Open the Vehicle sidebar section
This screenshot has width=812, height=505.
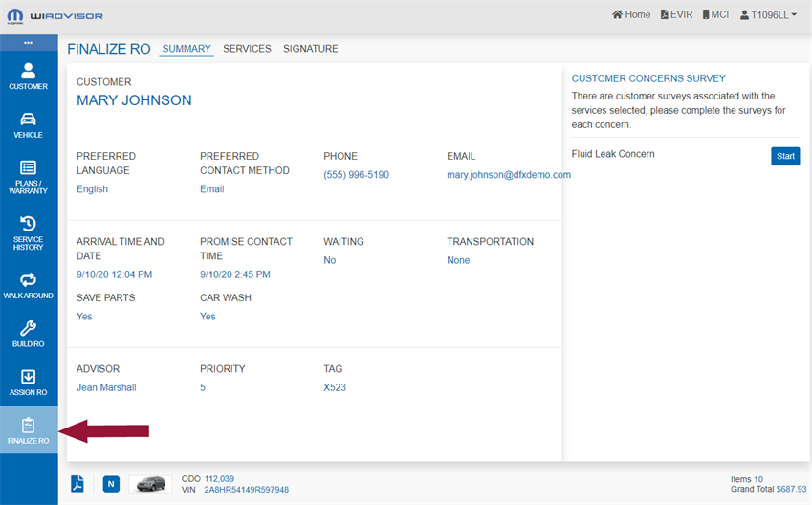click(x=29, y=124)
